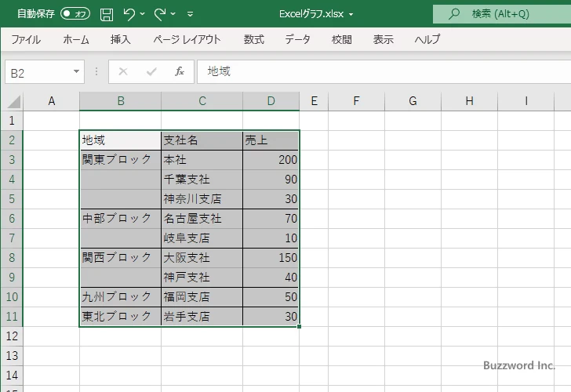Click cell containing 神奈川支店
The height and width of the screenshot is (392, 571).
tap(202, 198)
